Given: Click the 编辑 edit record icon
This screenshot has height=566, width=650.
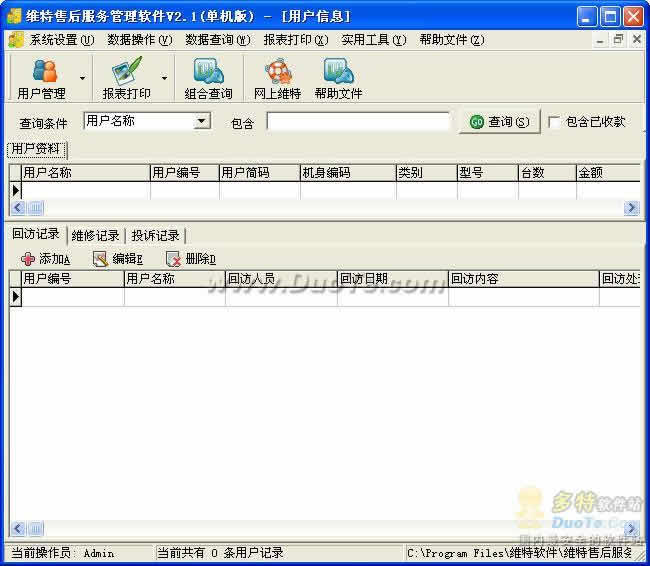Looking at the screenshot, I should pos(101,259).
